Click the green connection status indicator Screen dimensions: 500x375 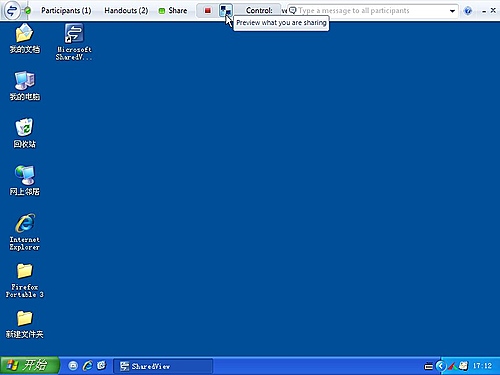(28, 11)
